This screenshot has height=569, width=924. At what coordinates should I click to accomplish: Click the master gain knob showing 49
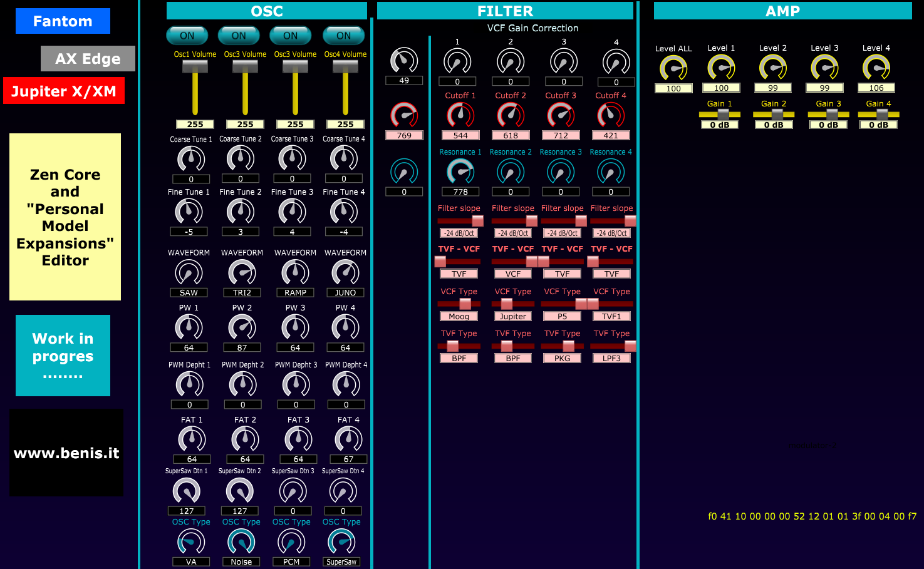tap(404, 61)
